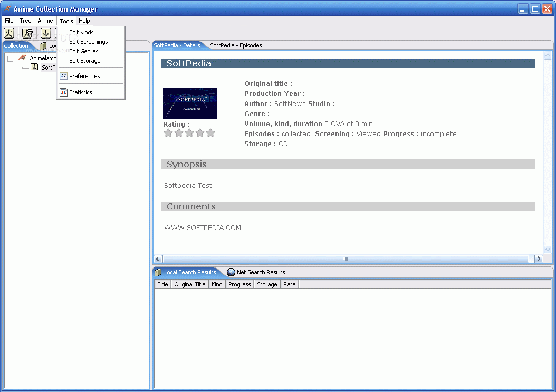Screen dimensions: 556x392
Task: Sort results by Original Title column
Action: tap(190, 284)
